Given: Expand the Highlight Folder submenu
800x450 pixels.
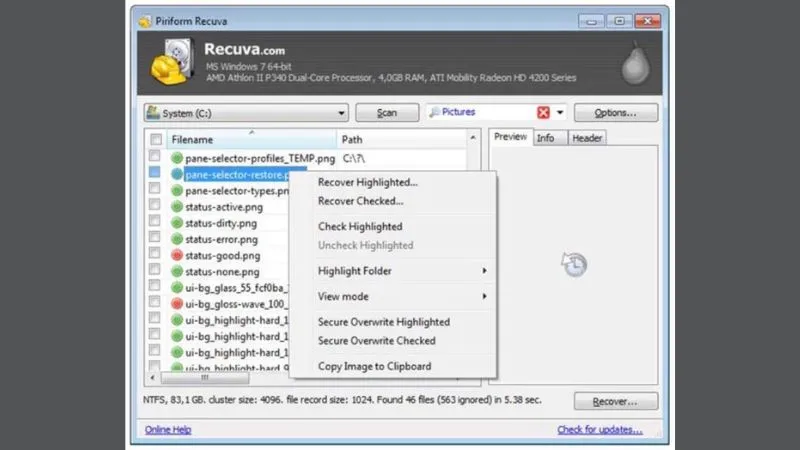Looking at the screenshot, I should 402,271.
